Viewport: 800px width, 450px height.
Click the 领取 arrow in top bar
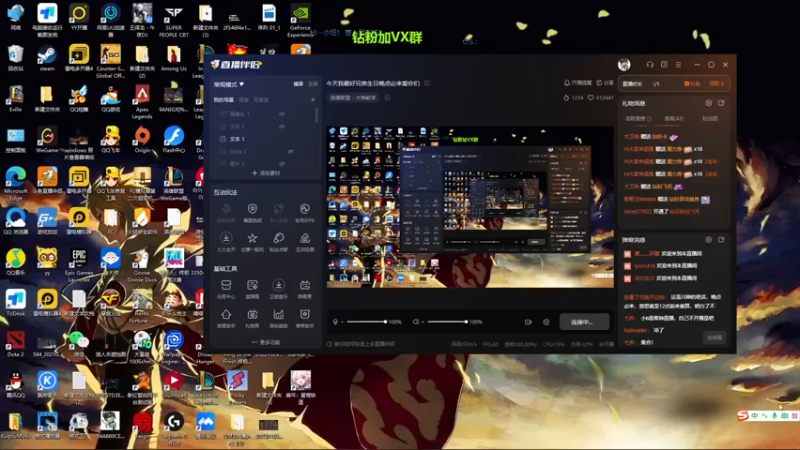point(716,84)
